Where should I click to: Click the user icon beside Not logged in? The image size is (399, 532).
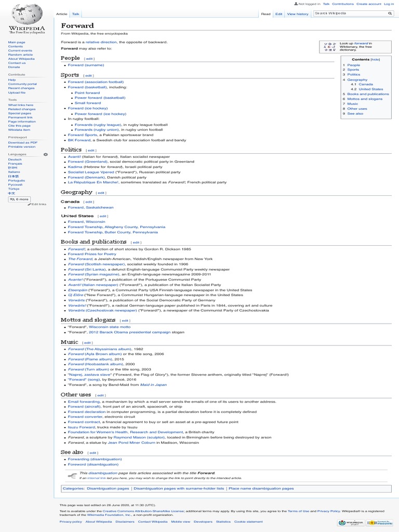coord(296,4)
